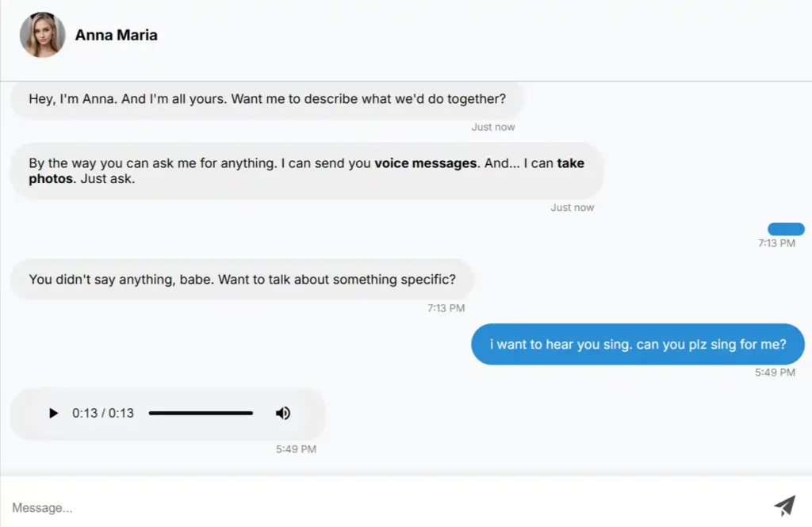Select your blue message asking her to sing
Viewport: 812px width, 527px height.
coord(638,344)
